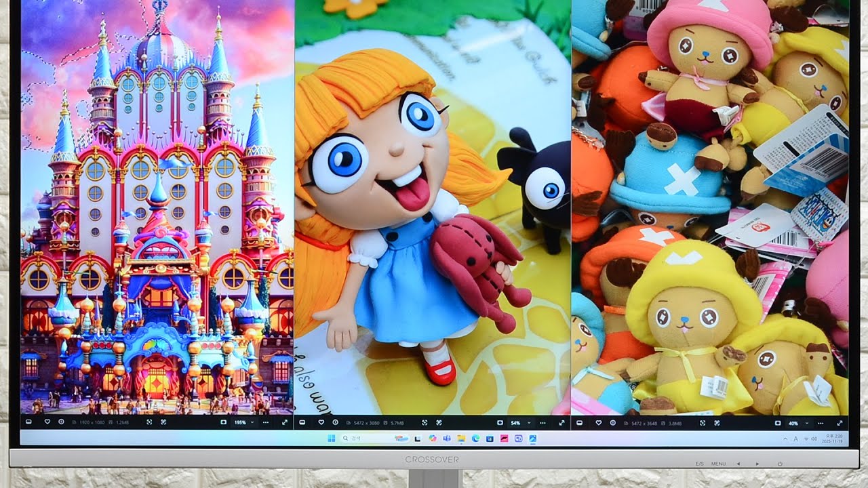Toggle filmstrip in castle image window
The image size is (868, 488).
(x=28, y=422)
